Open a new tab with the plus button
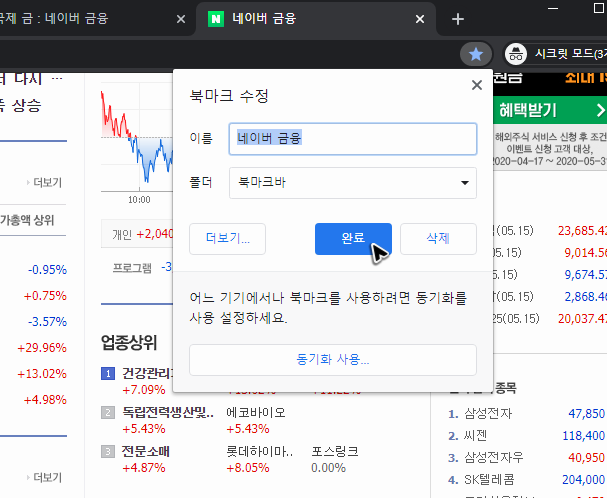 click(x=458, y=19)
